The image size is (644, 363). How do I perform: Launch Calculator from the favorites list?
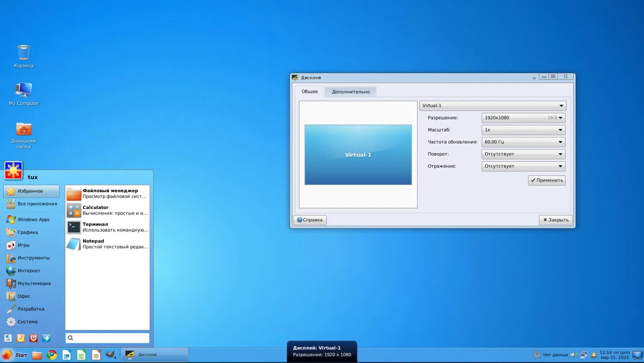pos(107,210)
